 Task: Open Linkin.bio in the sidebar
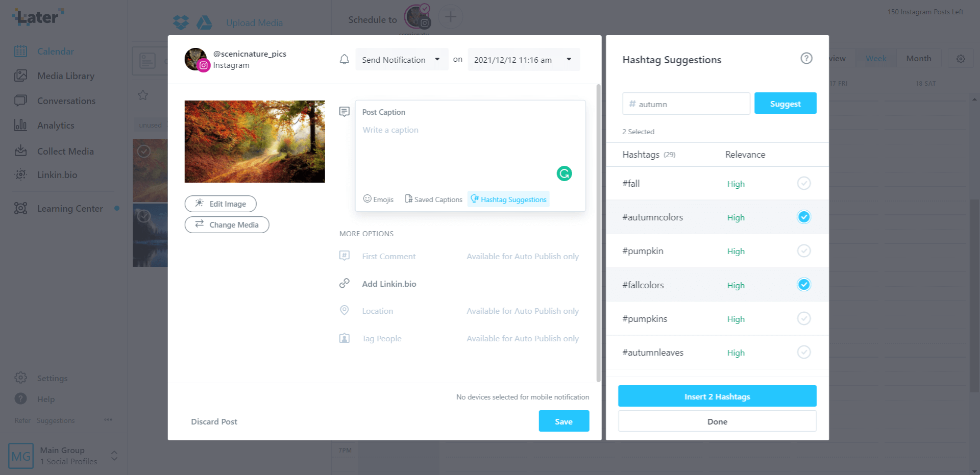57,174
